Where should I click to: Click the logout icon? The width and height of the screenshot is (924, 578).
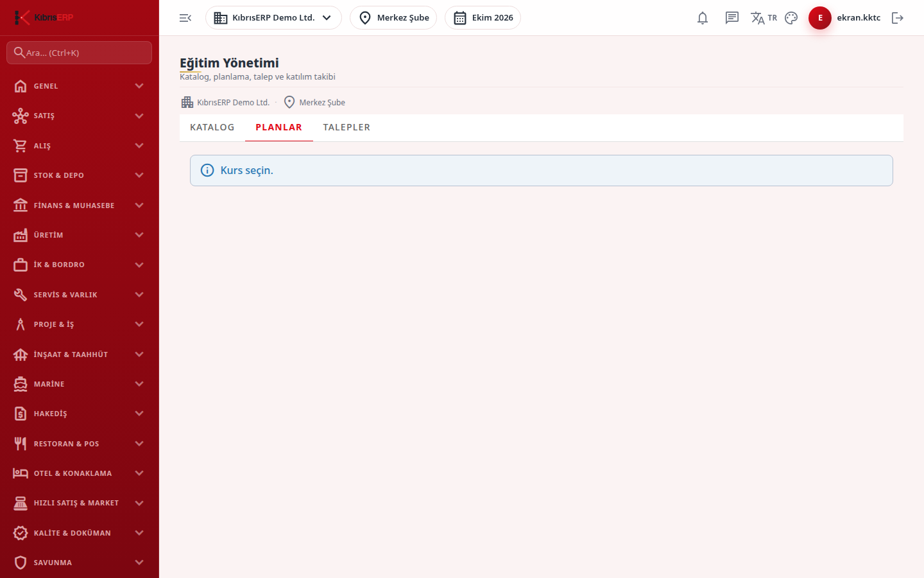tap(898, 18)
